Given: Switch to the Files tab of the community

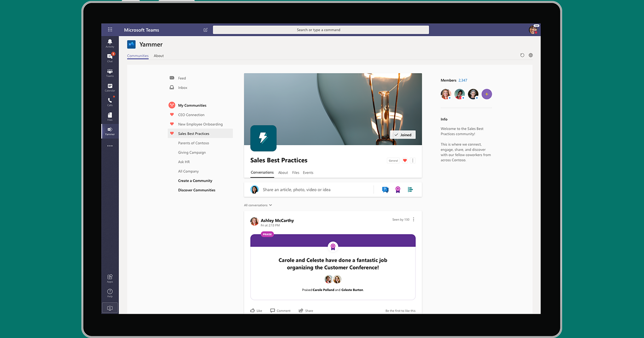Looking at the screenshot, I should pos(295,172).
